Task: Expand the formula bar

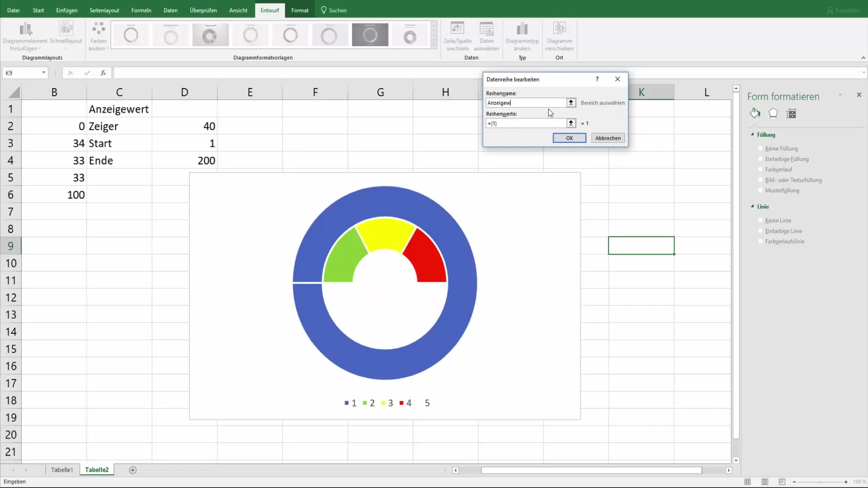Action: [863, 73]
